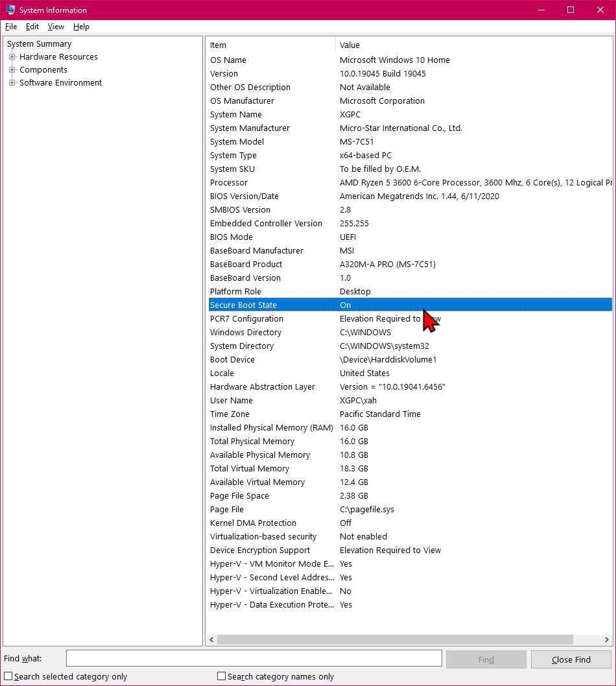Expand the Components tree node
This screenshot has height=686, width=616.
coord(12,70)
